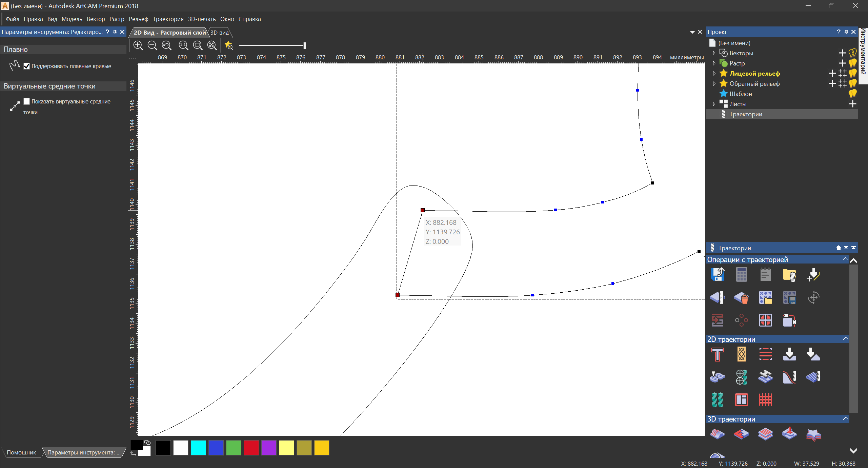
Task: Click the Zoom Out magnifier icon
Action: click(x=152, y=45)
